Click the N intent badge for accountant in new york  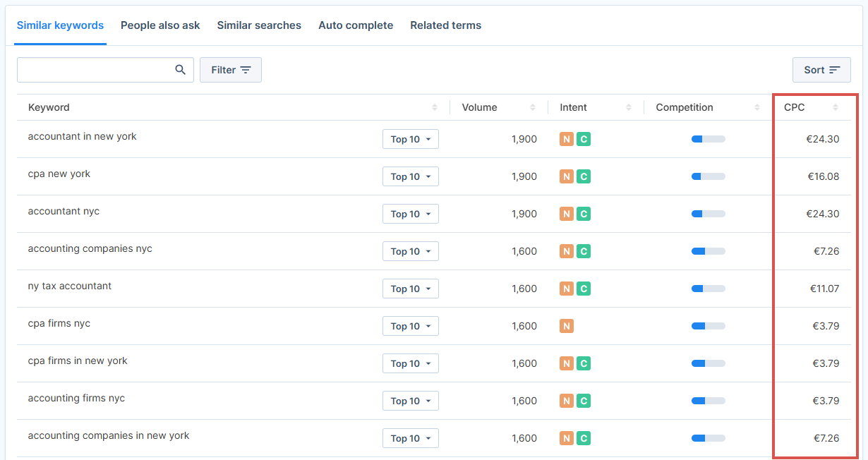(567, 139)
